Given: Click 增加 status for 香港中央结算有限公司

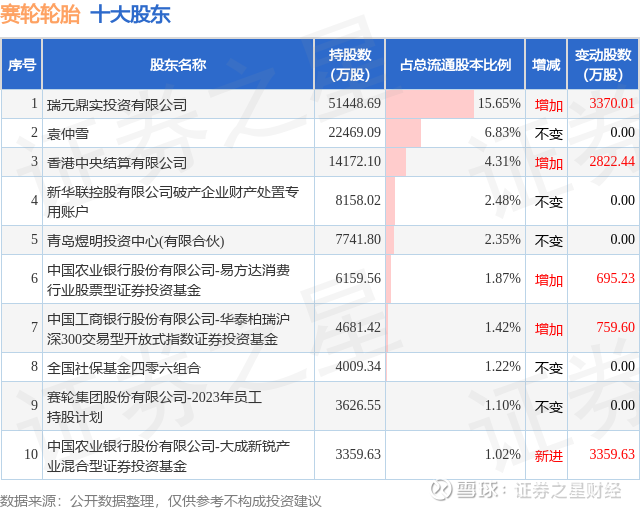Looking at the screenshot, I should [x=549, y=163].
